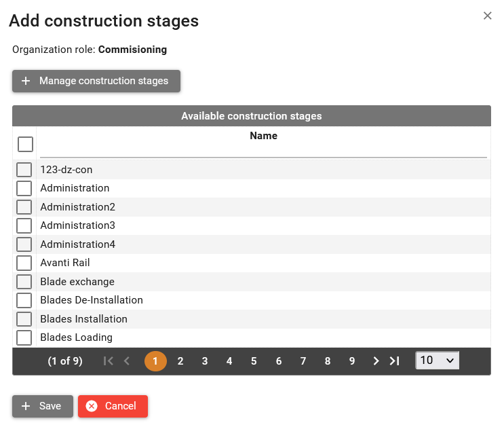Click the Name filter input field
The width and height of the screenshot is (504, 423).
[263, 151]
